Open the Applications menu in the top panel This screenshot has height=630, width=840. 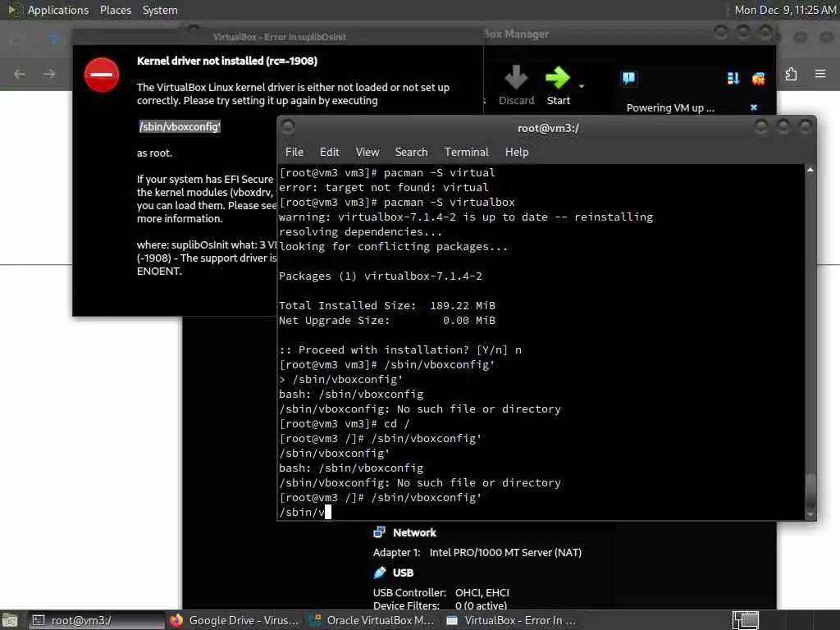(58, 10)
